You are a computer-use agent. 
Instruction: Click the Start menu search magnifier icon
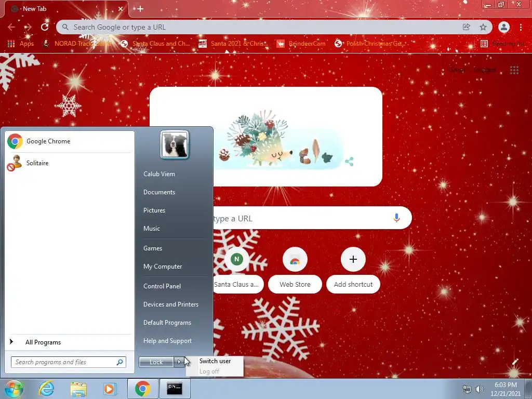(120, 362)
